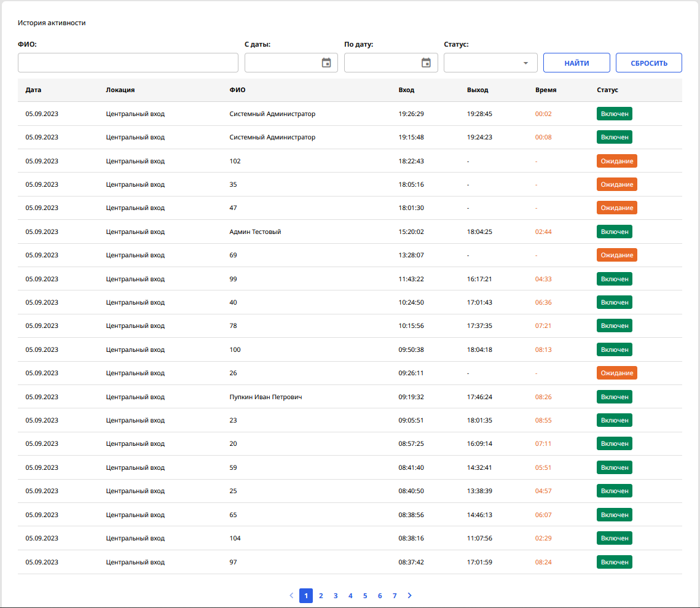Click into the ФИО search field

(x=128, y=63)
